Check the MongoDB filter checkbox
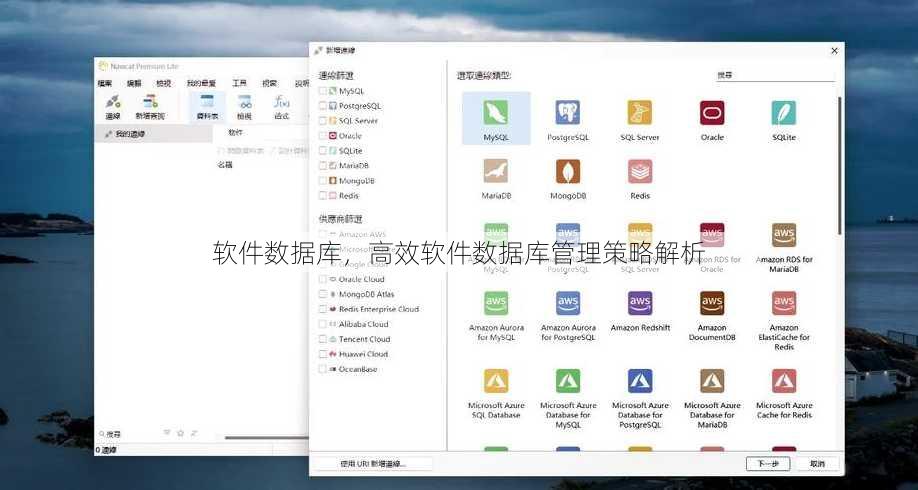 point(323,181)
